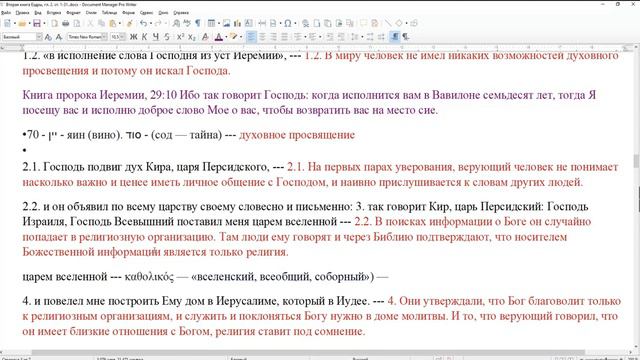The width and height of the screenshot is (640, 360).
Task: Insert basic shapes diamond icon
Action: pyautogui.click(x=399, y=23)
